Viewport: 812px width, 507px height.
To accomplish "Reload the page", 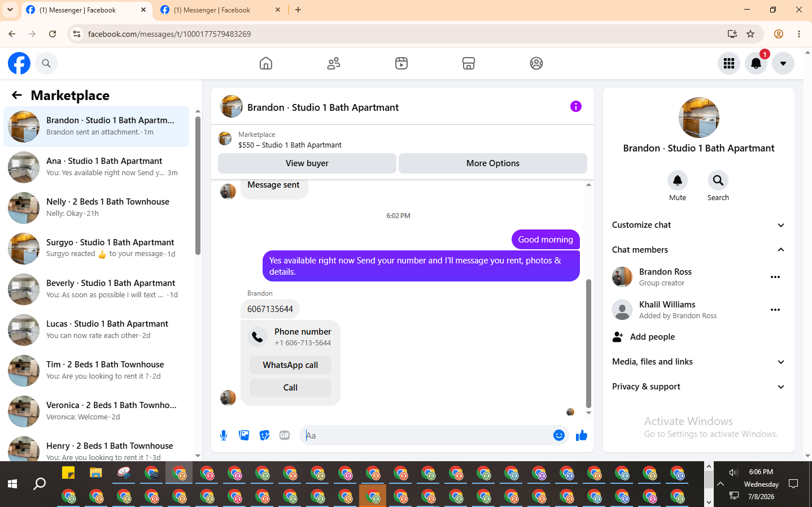I will tap(53, 34).
